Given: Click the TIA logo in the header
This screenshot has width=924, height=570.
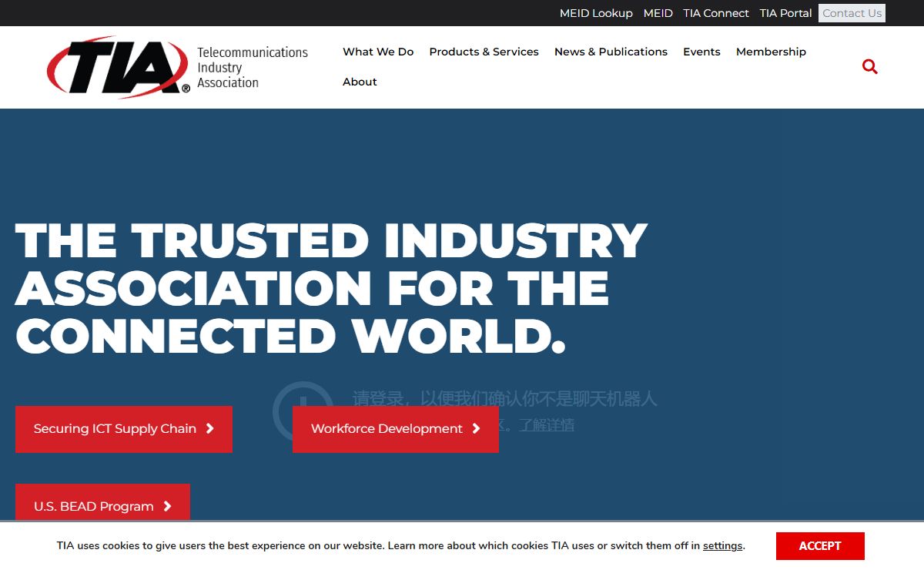Looking at the screenshot, I should (118, 67).
